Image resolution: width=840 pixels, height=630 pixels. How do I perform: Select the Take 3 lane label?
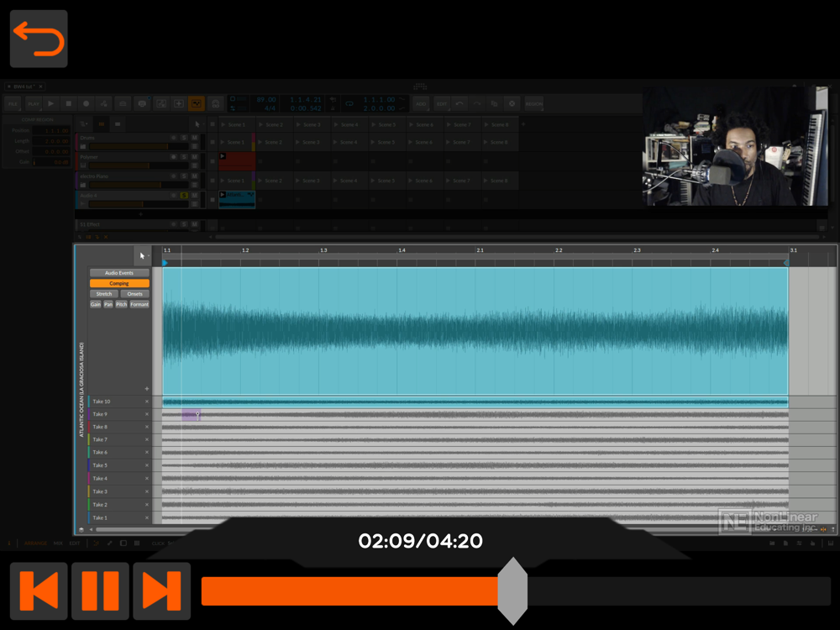pyautogui.click(x=100, y=491)
